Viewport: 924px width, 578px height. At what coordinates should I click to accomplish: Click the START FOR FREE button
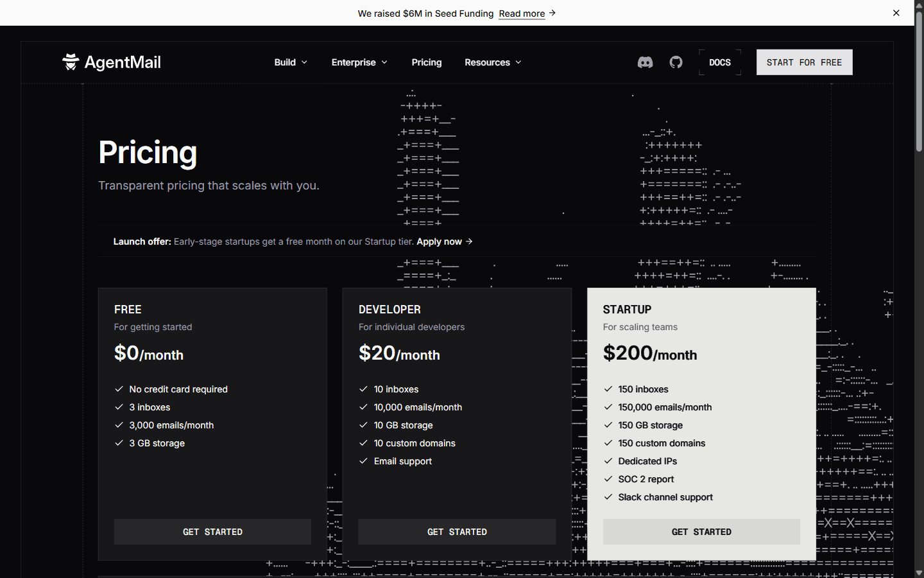804,62
